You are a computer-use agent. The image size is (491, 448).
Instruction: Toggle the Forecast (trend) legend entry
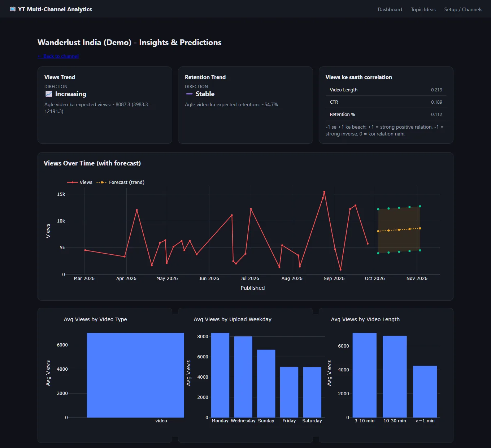(x=121, y=182)
